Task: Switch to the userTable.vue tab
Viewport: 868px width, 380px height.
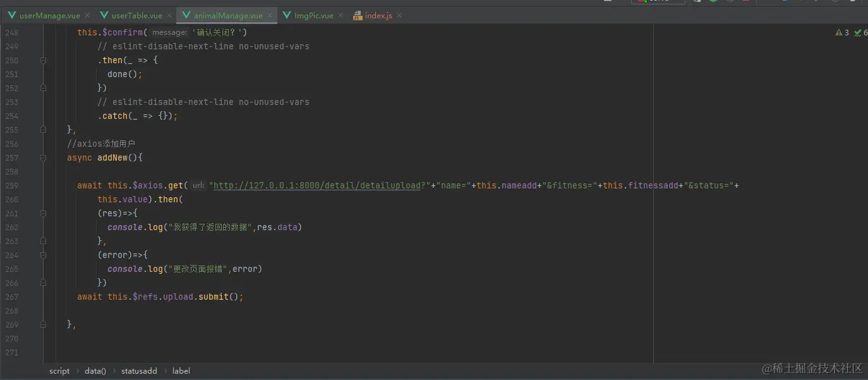Action: (136, 15)
